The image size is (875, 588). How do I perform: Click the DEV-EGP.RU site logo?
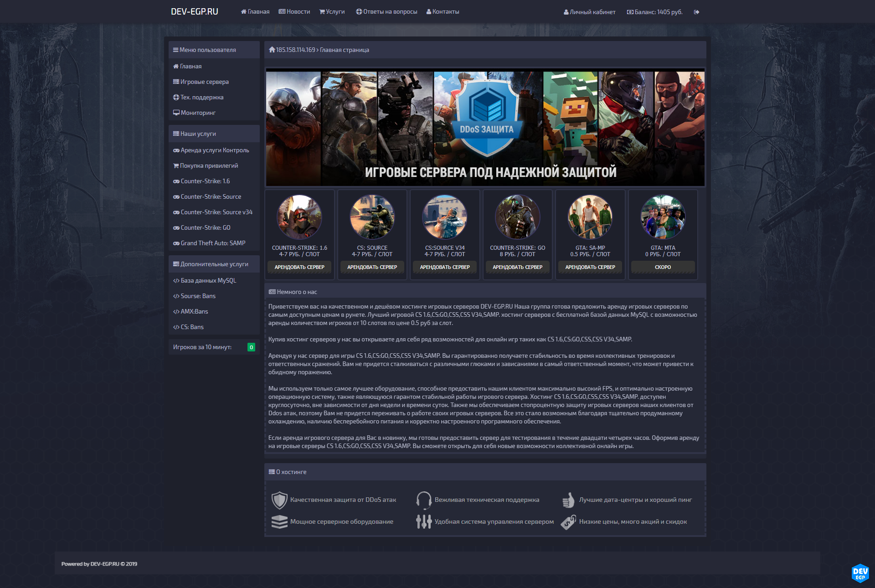pos(195,11)
